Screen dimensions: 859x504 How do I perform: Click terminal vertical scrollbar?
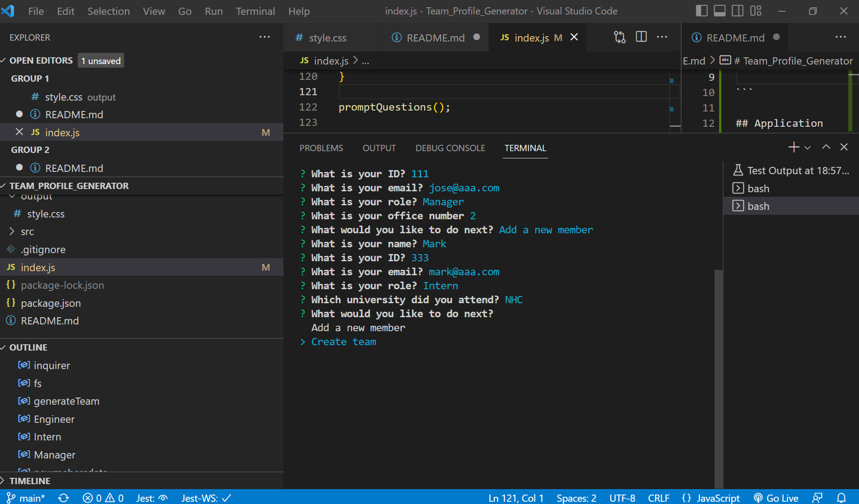pyautogui.click(x=719, y=378)
